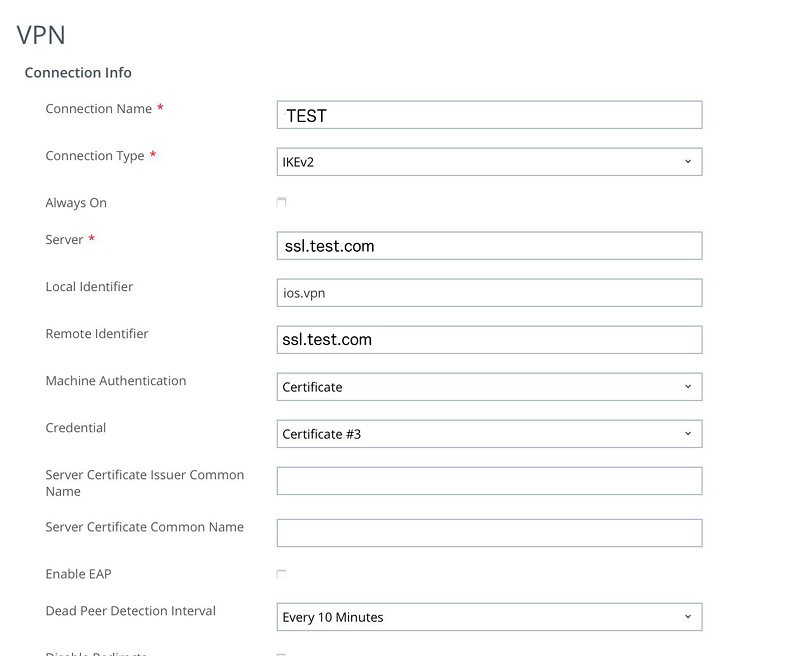Focus the Local Identifier field with ios.vpn
This screenshot has height=656, width=800.
(489, 293)
